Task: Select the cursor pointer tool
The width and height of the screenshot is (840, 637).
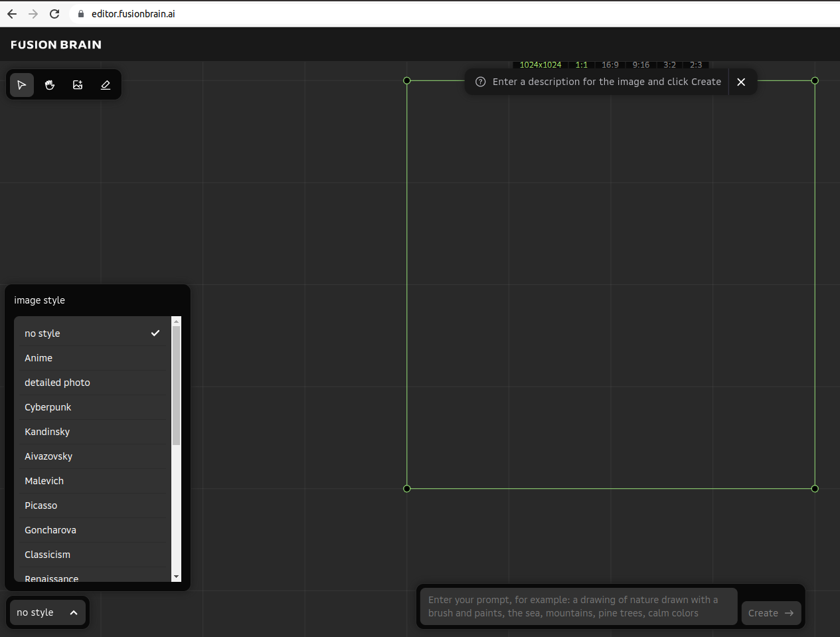Action: [22, 85]
